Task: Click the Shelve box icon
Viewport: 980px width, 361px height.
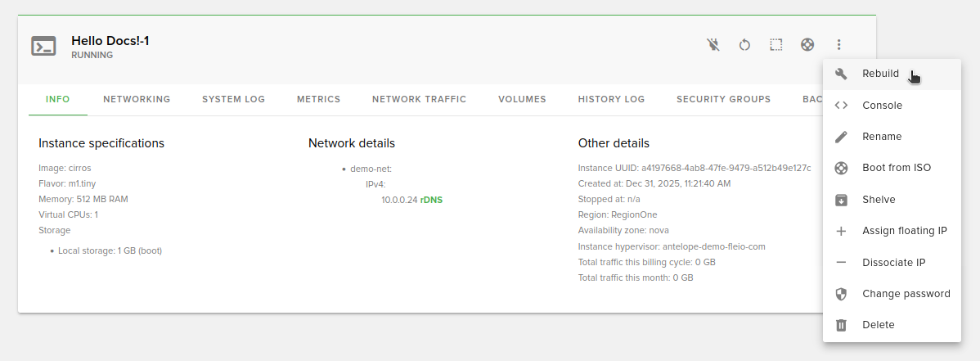Action: [841, 200]
